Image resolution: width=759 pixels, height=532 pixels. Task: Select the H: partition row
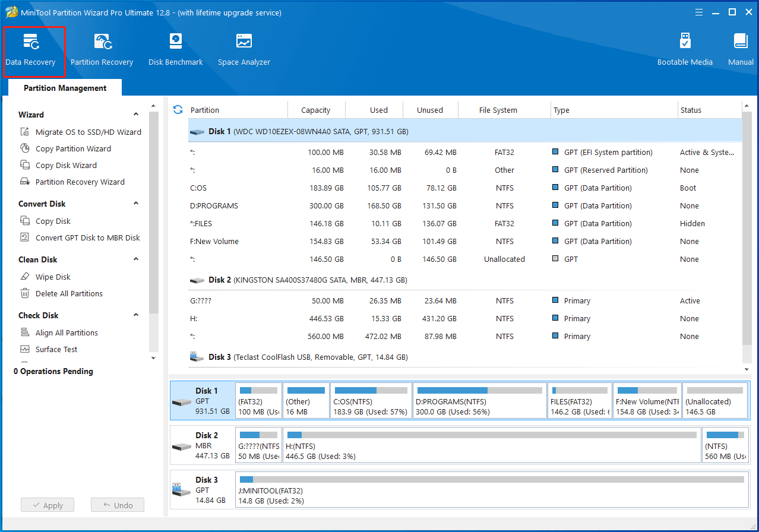coord(464,318)
